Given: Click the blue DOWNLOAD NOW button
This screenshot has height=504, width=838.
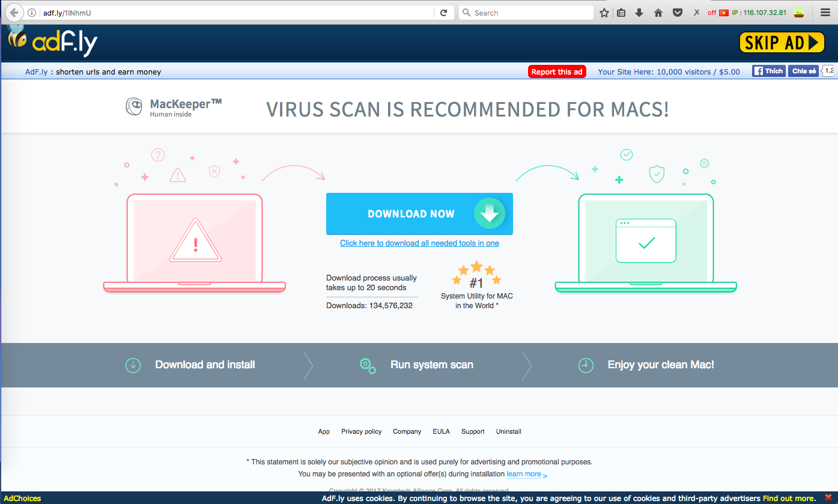Looking at the screenshot, I should point(419,214).
